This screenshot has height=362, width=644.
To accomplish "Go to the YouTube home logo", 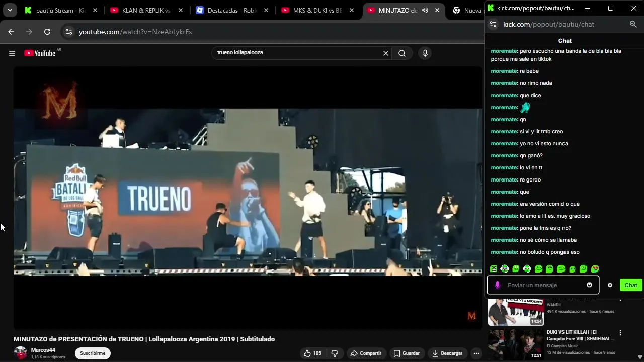I will [x=40, y=53].
